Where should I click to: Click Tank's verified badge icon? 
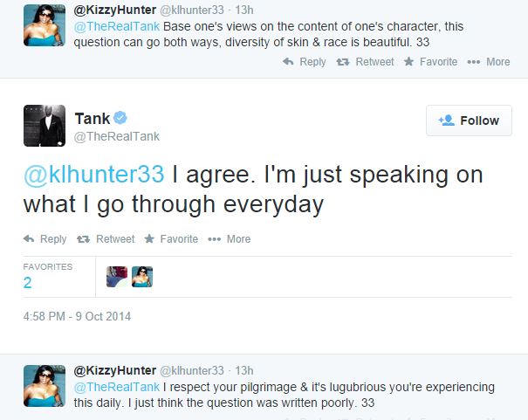point(122,118)
